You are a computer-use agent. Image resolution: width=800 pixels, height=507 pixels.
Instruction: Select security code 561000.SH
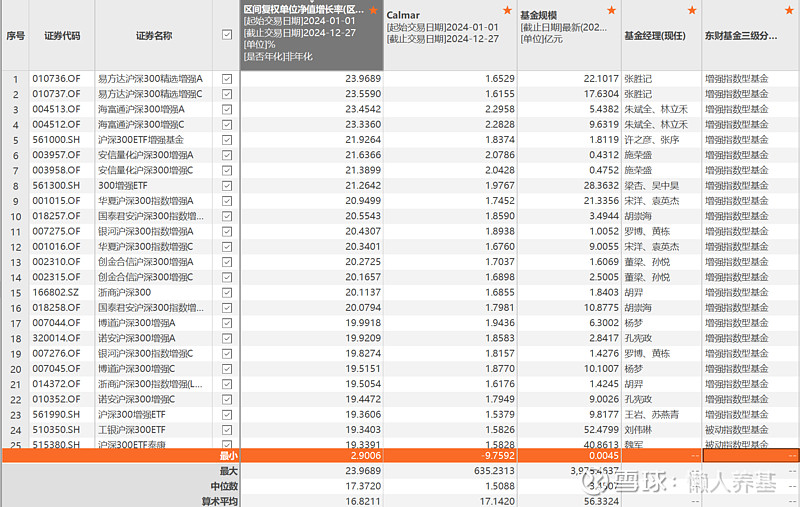[x=56, y=140]
